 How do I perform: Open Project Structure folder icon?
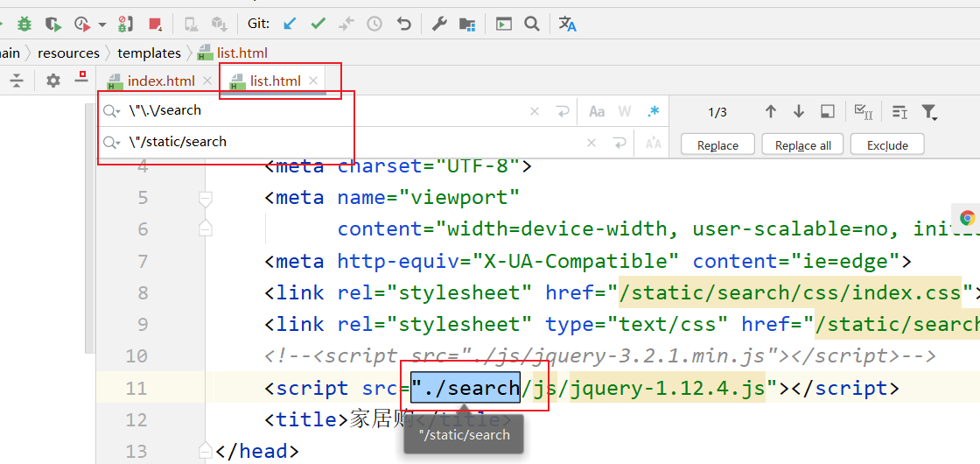pos(467,24)
